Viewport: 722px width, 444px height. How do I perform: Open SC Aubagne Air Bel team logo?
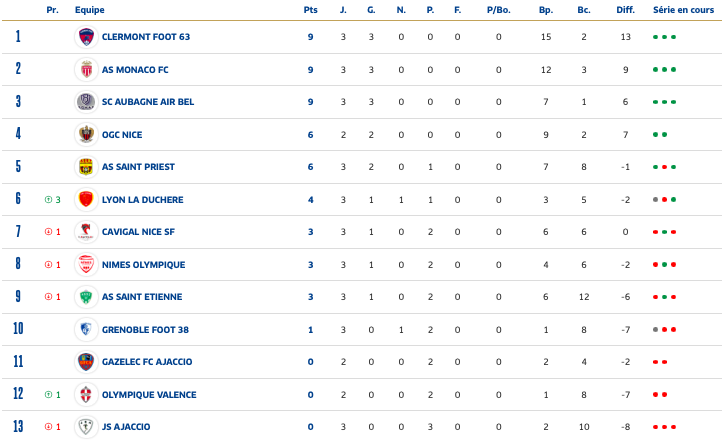pyautogui.click(x=86, y=102)
